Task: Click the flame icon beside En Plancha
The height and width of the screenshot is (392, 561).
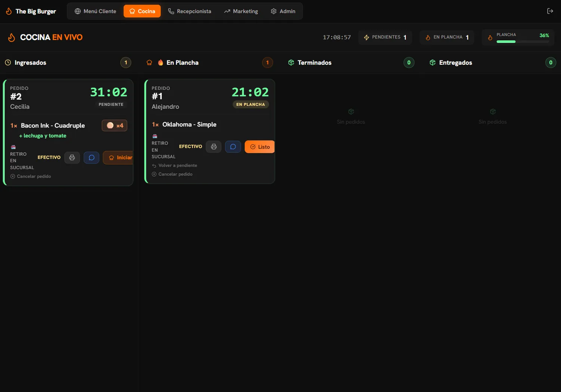Action: [160, 62]
